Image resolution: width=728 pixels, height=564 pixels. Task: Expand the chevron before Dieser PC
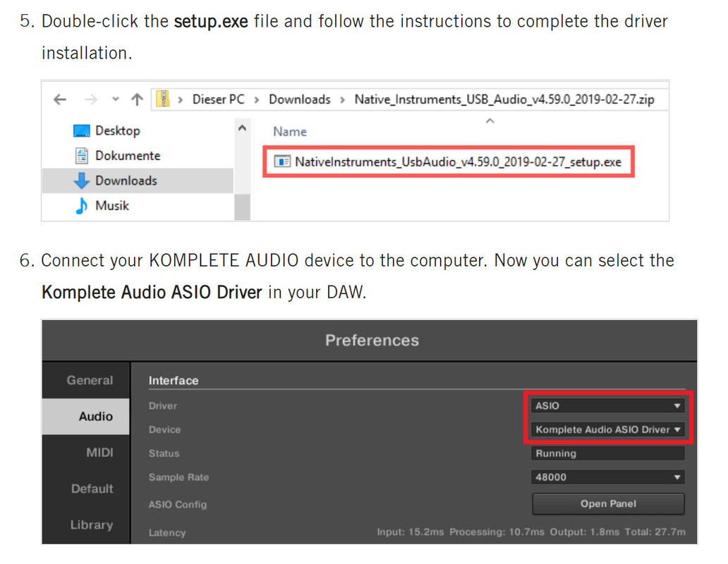pos(180,99)
